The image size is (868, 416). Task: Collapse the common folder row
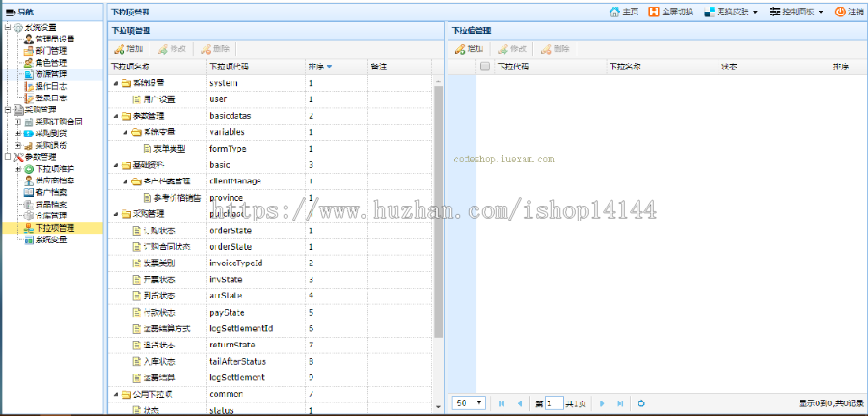point(116,394)
